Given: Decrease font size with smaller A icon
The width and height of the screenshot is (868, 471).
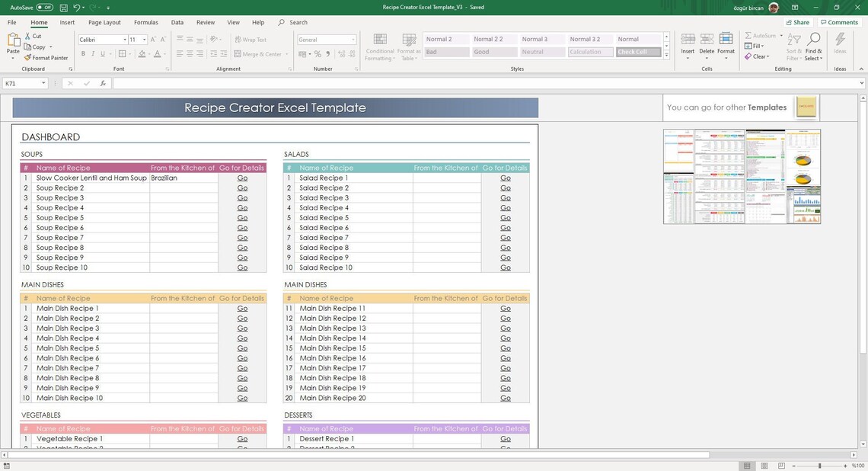Looking at the screenshot, I should (163, 40).
